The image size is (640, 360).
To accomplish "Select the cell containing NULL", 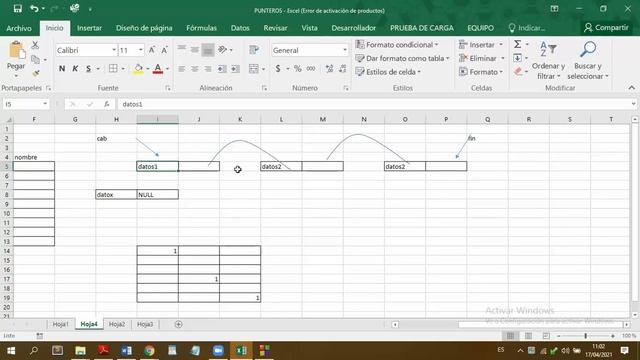I will tap(158, 194).
